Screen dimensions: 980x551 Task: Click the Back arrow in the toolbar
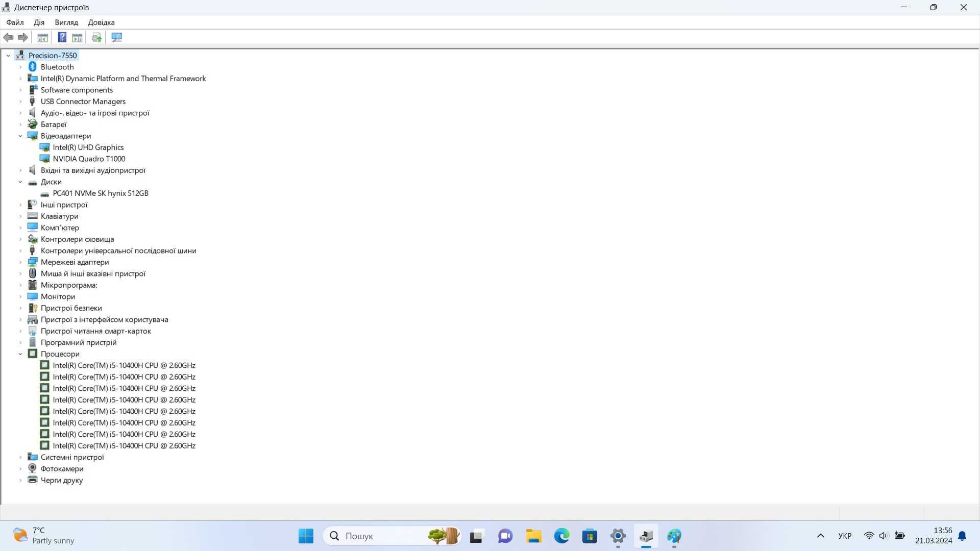8,37
